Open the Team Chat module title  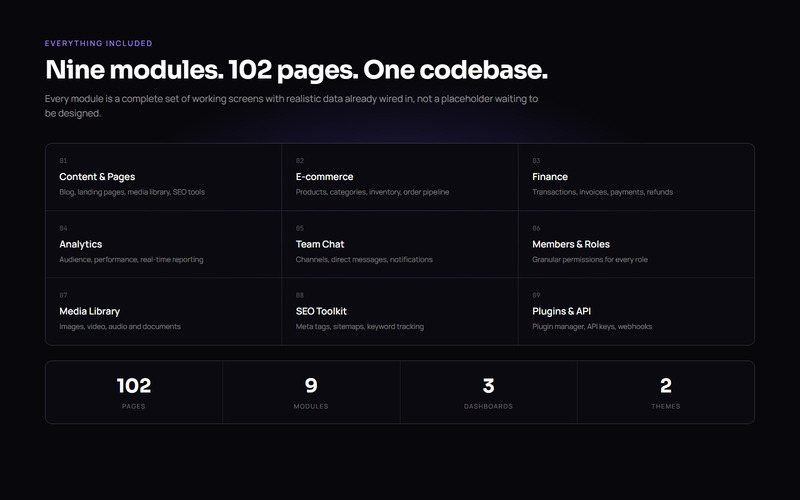point(320,244)
